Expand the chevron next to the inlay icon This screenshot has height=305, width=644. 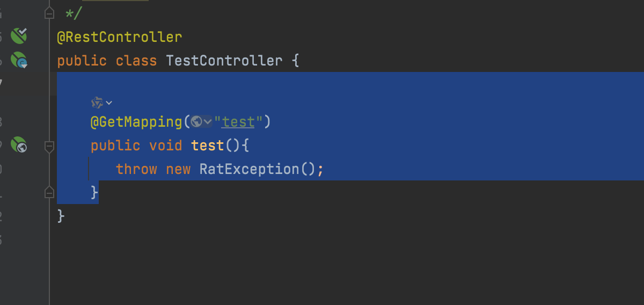point(109,103)
